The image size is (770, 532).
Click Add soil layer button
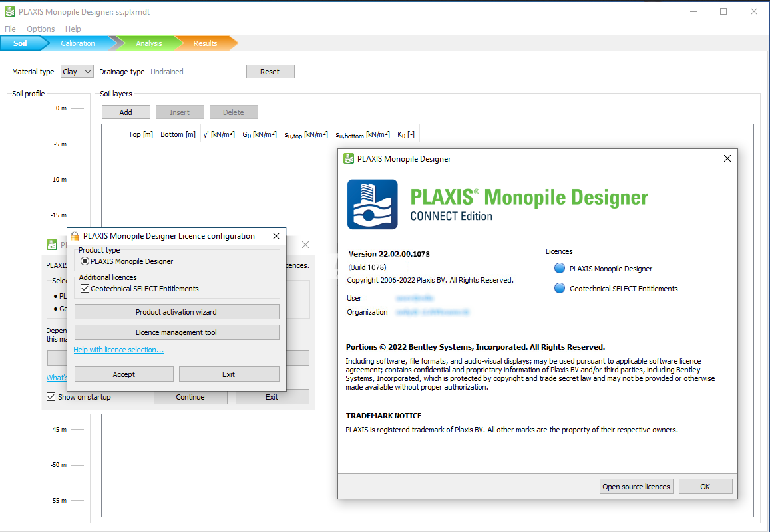pos(126,112)
